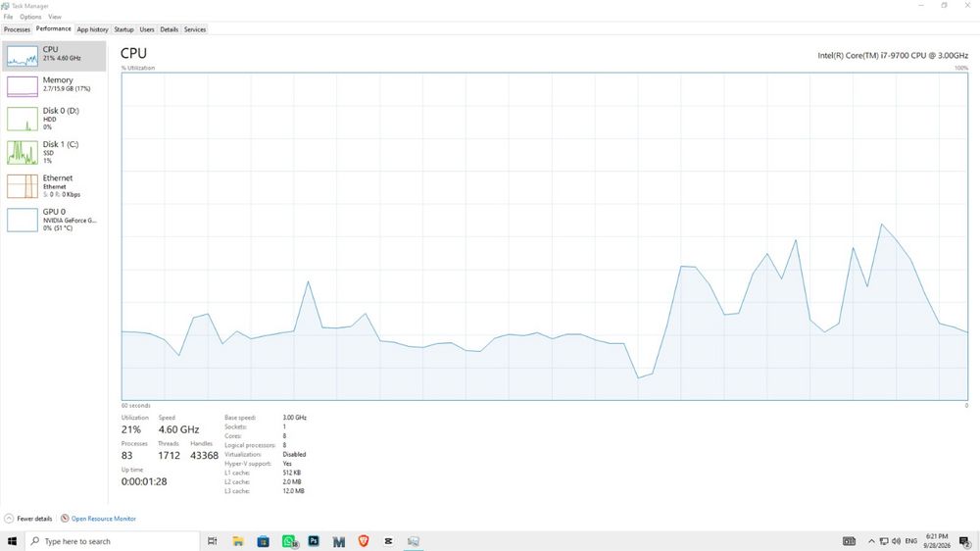Select GPU 0 NVIDIA GeForce item
This screenshot has height=551, width=980.
(54, 220)
